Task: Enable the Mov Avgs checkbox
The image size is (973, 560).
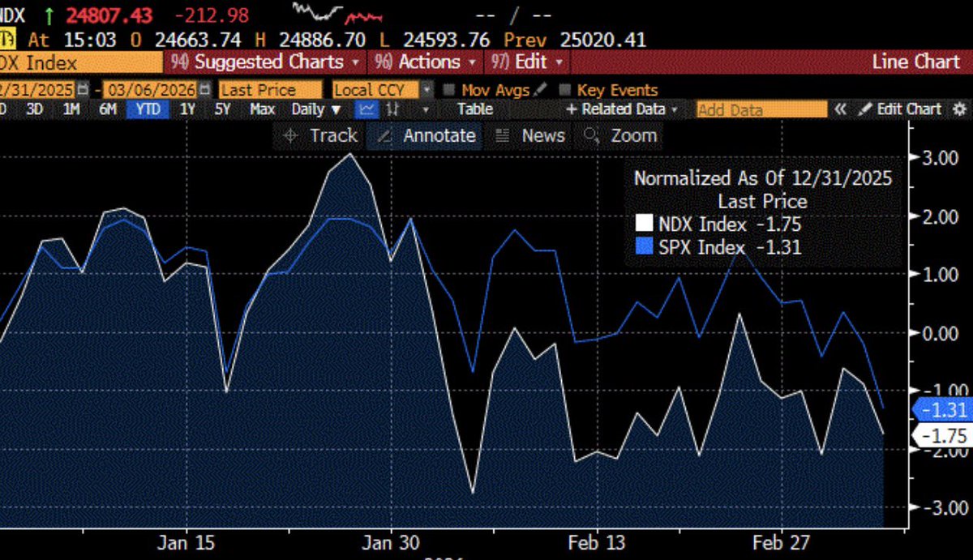Action: pos(450,90)
